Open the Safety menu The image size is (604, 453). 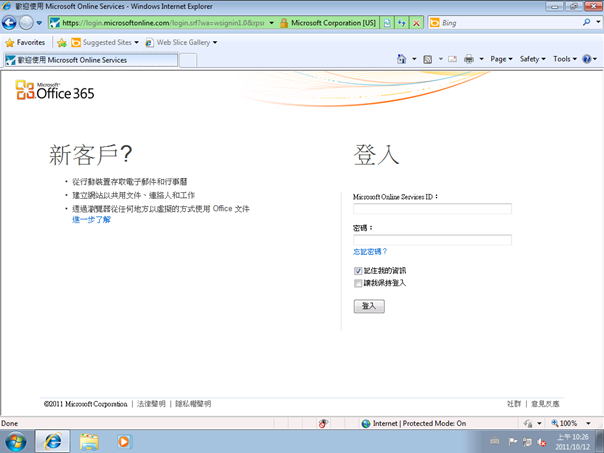point(533,59)
